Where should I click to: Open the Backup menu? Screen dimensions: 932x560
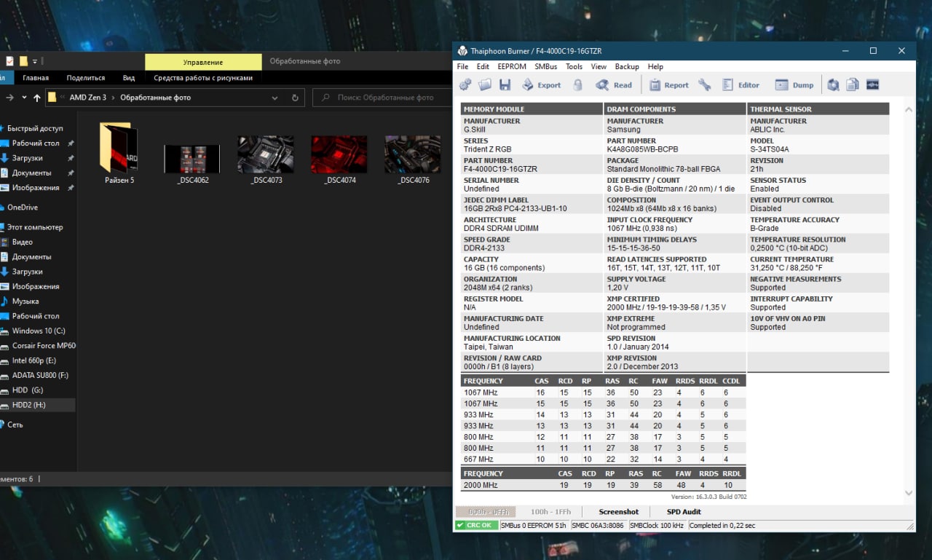point(627,66)
